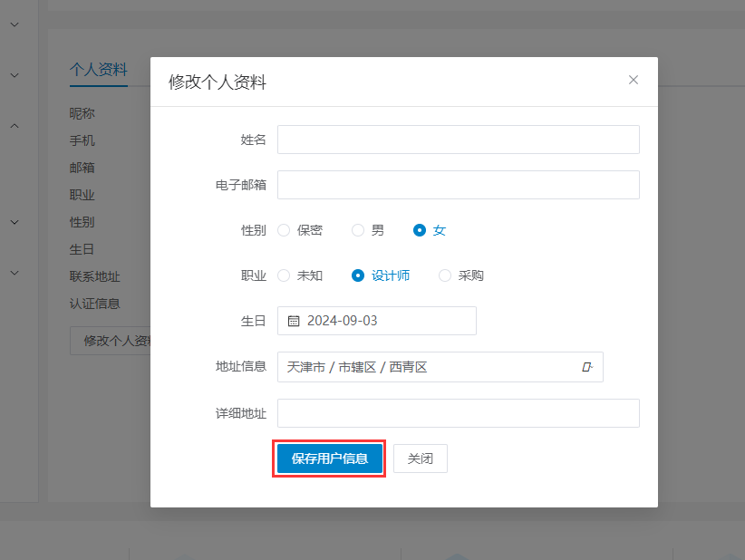
Task: Click the 联系地址 label in profile list
Action: pyautogui.click(x=94, y=276)
